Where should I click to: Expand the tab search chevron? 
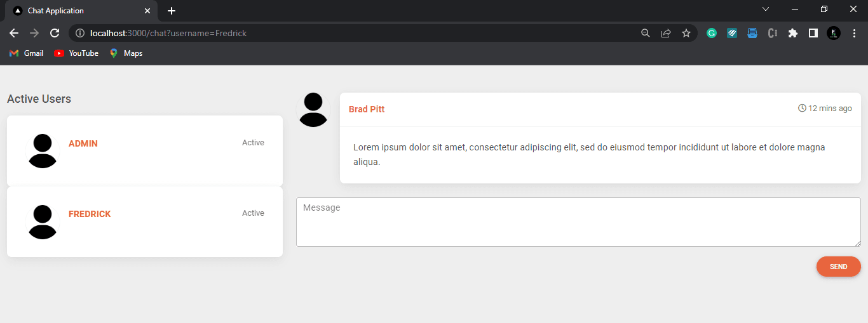(x=766, y=9)
